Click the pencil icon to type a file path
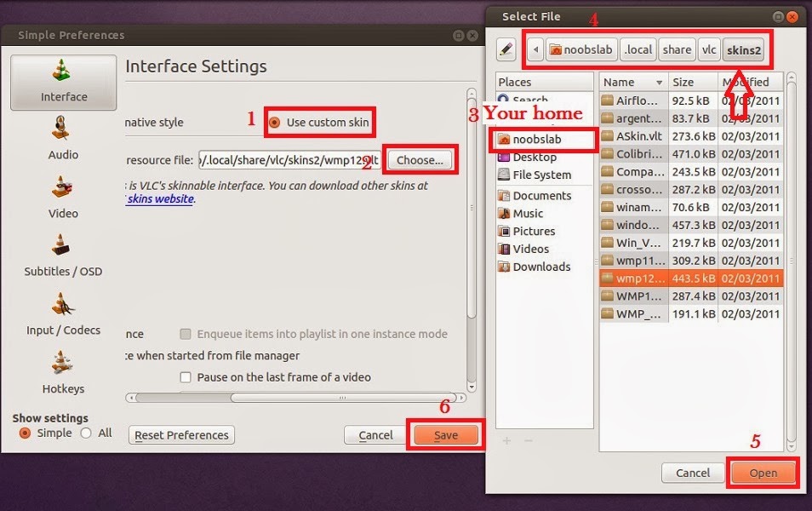Viewport: 812px width, 511px height. [506, 49]
